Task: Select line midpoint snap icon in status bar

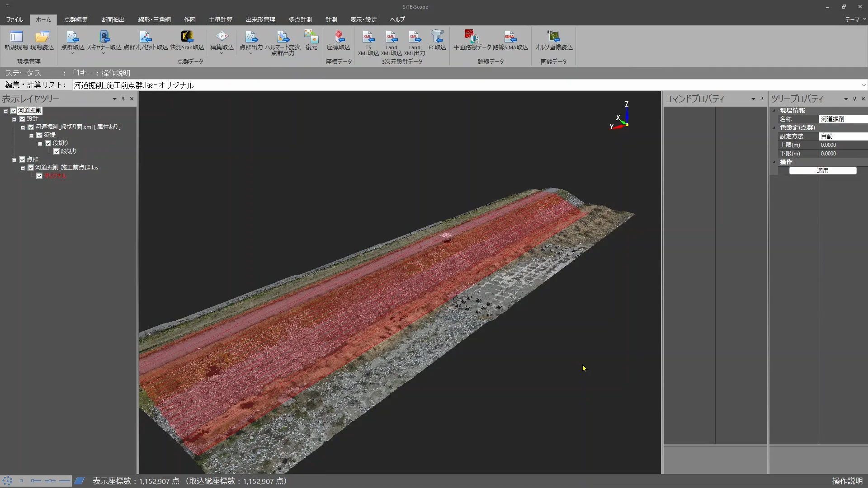Action: click(x=50, y=481)
